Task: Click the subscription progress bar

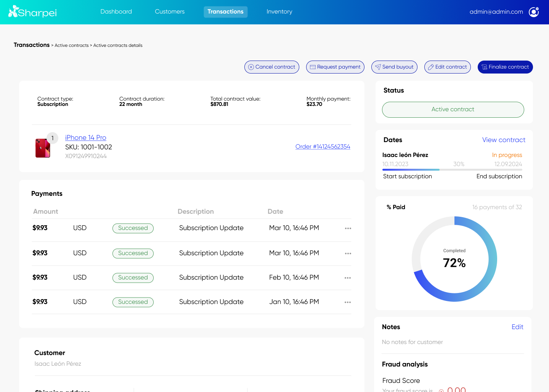Action: click(452, 170)
